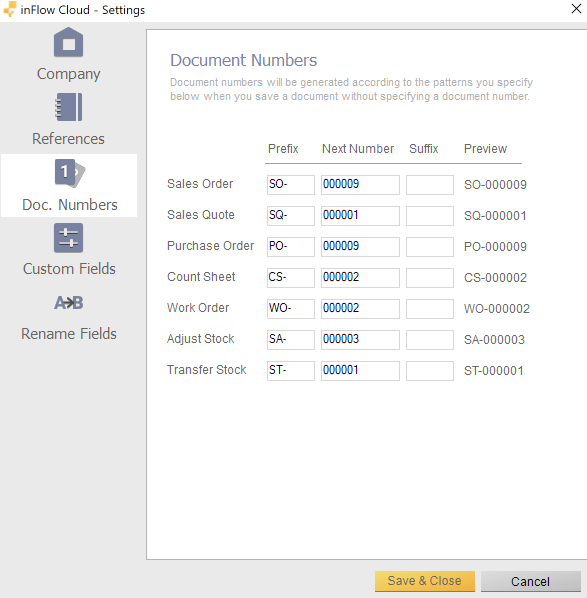Click the Count Sheet prefix field

pos(291,278)
